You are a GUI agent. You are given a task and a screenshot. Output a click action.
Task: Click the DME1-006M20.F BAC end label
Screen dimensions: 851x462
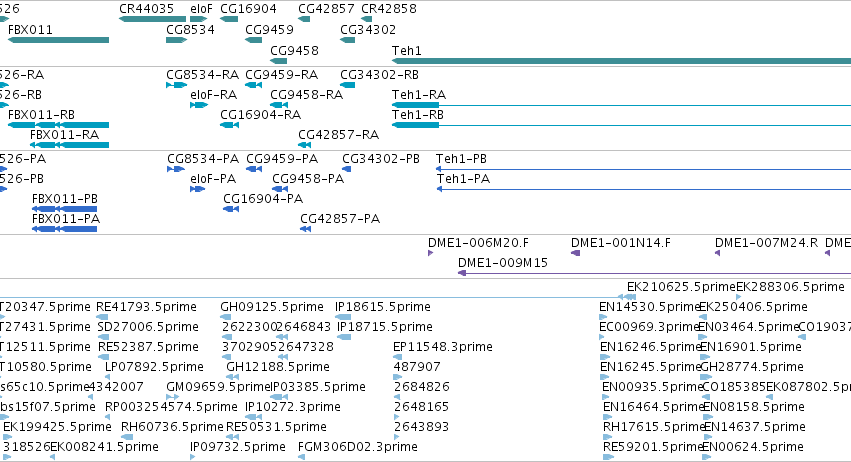click(x=478, y=243)
